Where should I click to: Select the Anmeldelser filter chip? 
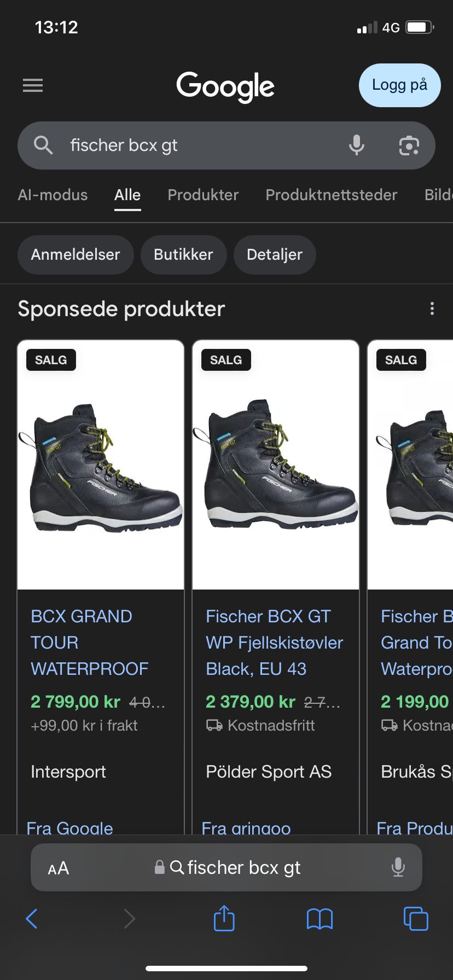click(x=75, y=254)
